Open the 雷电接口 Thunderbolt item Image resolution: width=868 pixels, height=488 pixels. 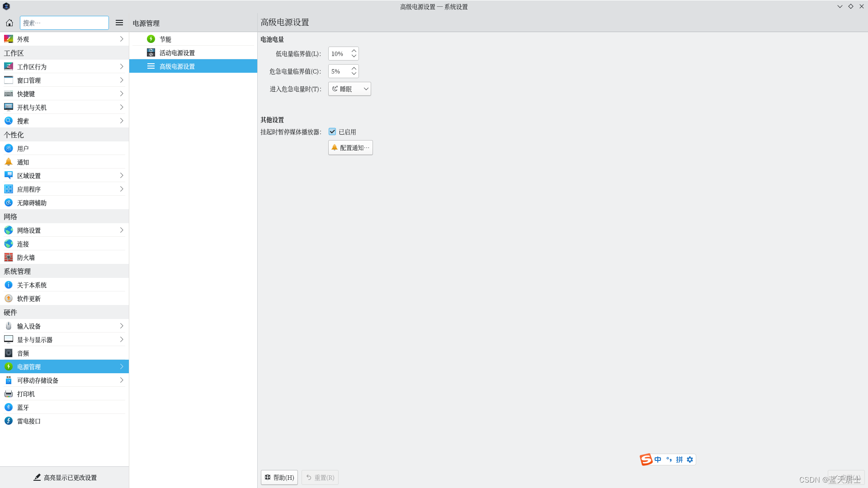point(29,421)
